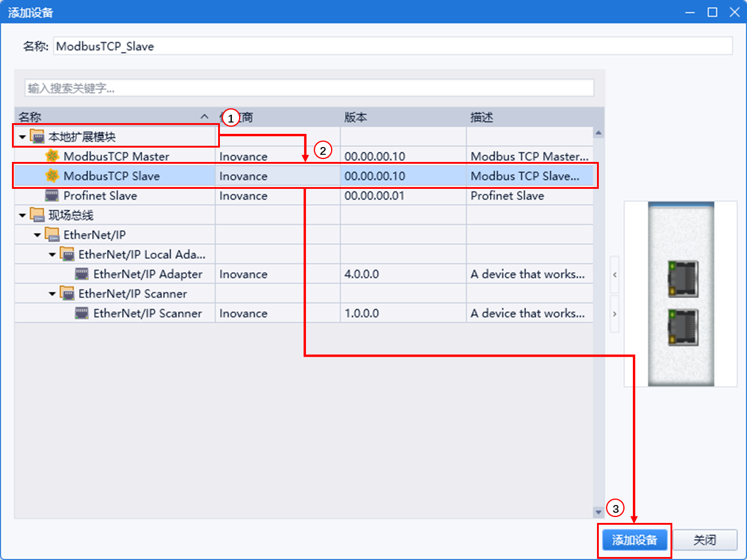
Task: Click the Profinet Slave module icon
Action: [53, 196]
